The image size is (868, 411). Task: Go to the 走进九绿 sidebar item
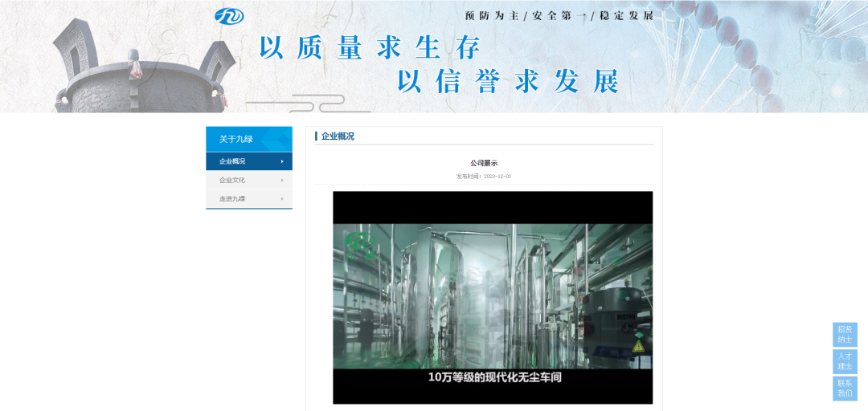click(233, 198)
